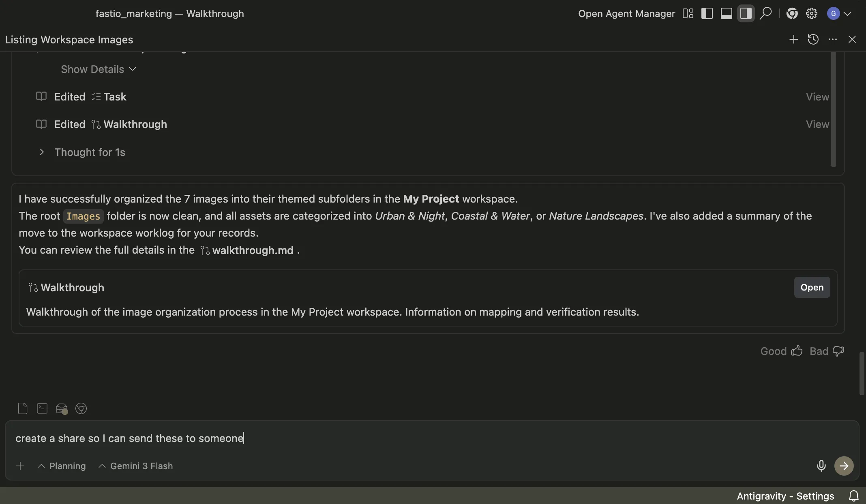Expand the Show Details section
Viewport: 866px width, 504px height.
point(98,69)
